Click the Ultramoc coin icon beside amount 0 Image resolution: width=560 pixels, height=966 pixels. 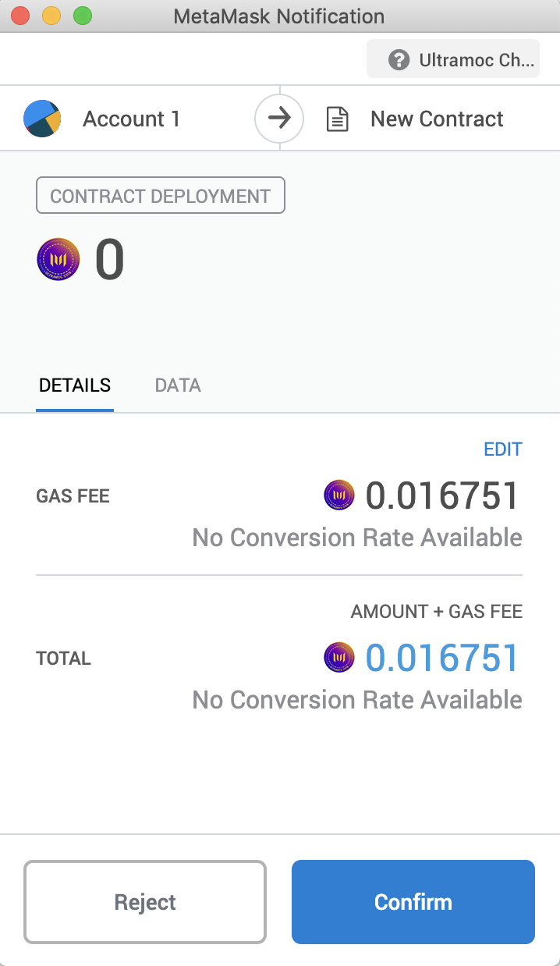pos(58,260)
